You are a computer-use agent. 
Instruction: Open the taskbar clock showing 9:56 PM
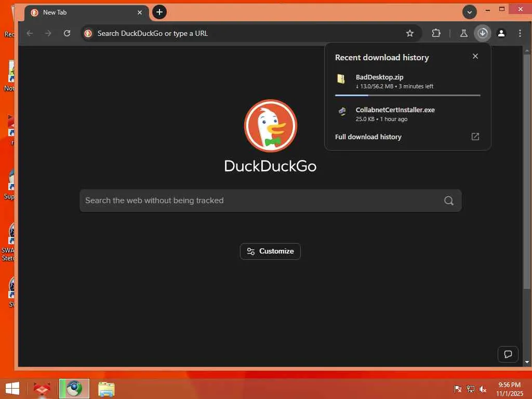[509, 389]
